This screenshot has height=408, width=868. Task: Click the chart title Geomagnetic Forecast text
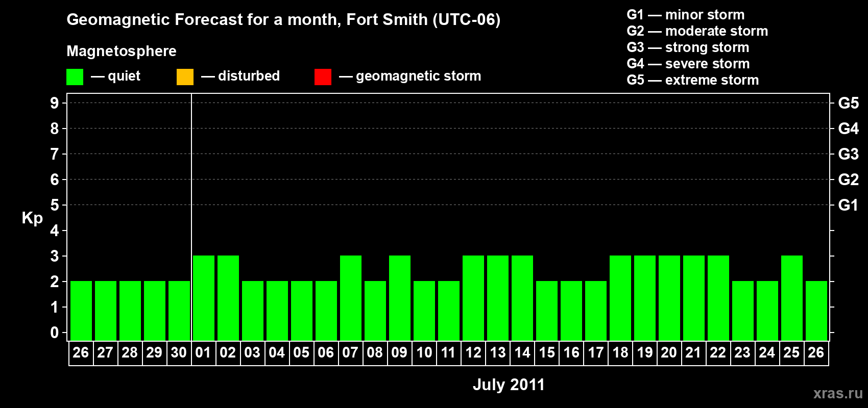[283, 20]
